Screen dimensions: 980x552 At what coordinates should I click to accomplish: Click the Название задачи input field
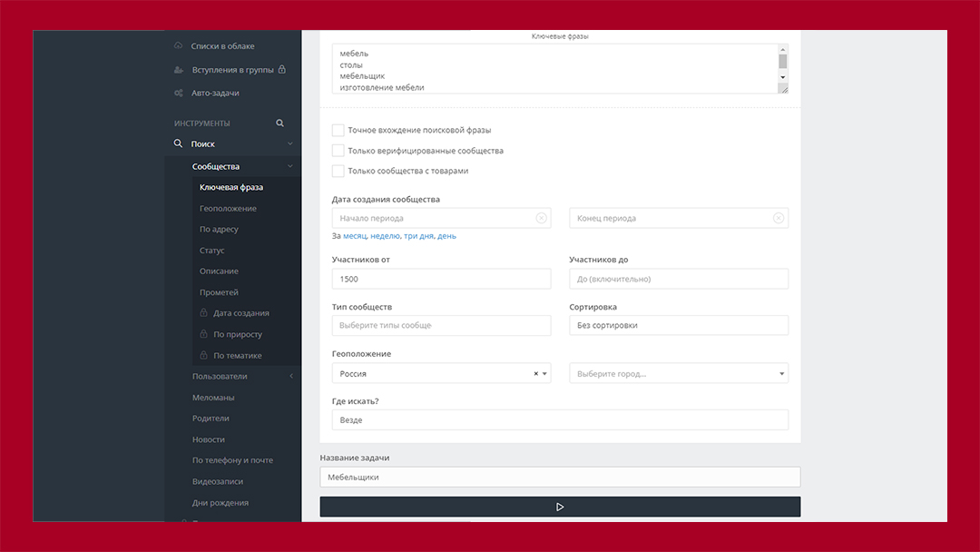560,477
